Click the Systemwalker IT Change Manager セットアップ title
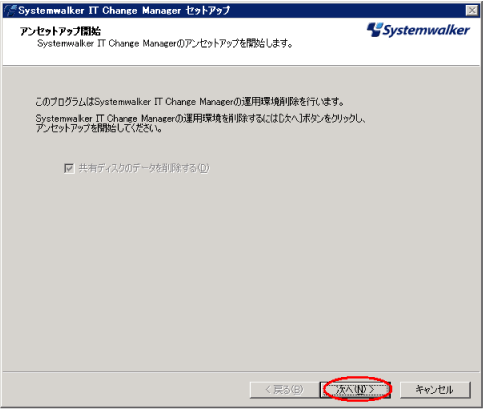This screenshot has width=483, height=409. pyautogui.click(x=124, y=11)
